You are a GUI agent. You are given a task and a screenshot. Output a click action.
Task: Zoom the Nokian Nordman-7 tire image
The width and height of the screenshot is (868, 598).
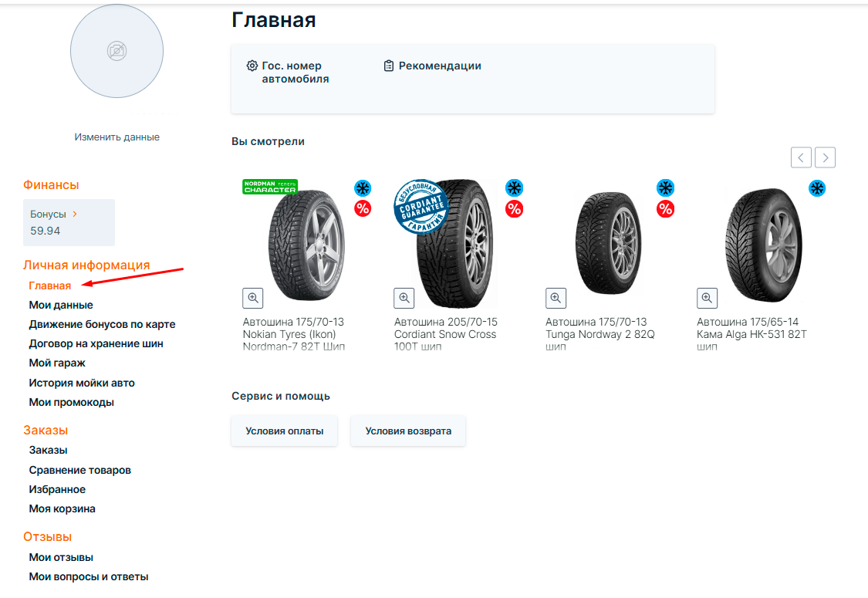(x=253, y=298)
